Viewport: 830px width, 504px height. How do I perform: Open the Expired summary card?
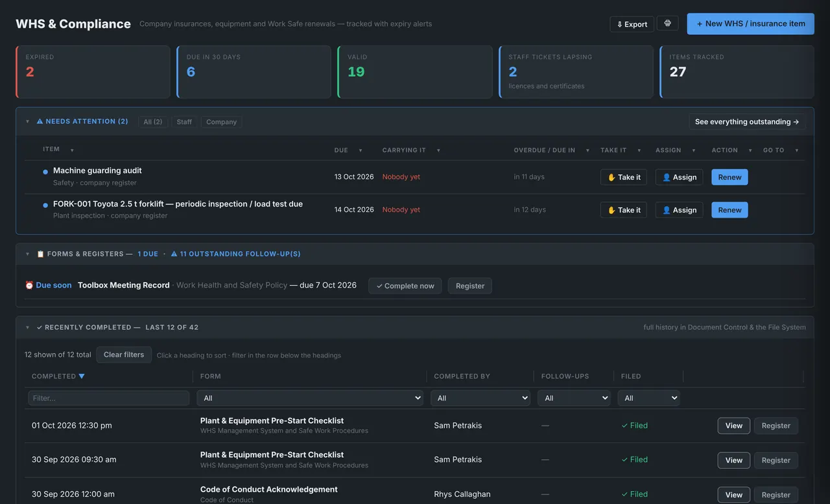(93, 72)
